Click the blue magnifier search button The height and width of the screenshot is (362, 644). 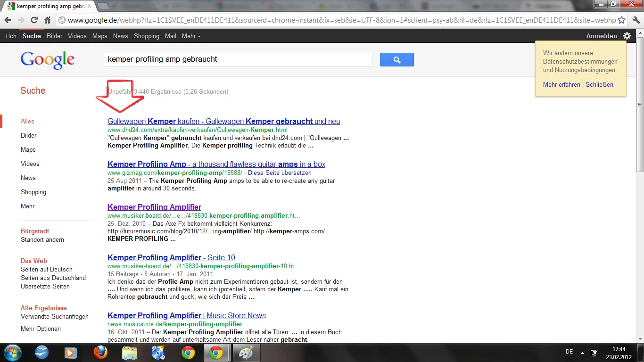397,59
